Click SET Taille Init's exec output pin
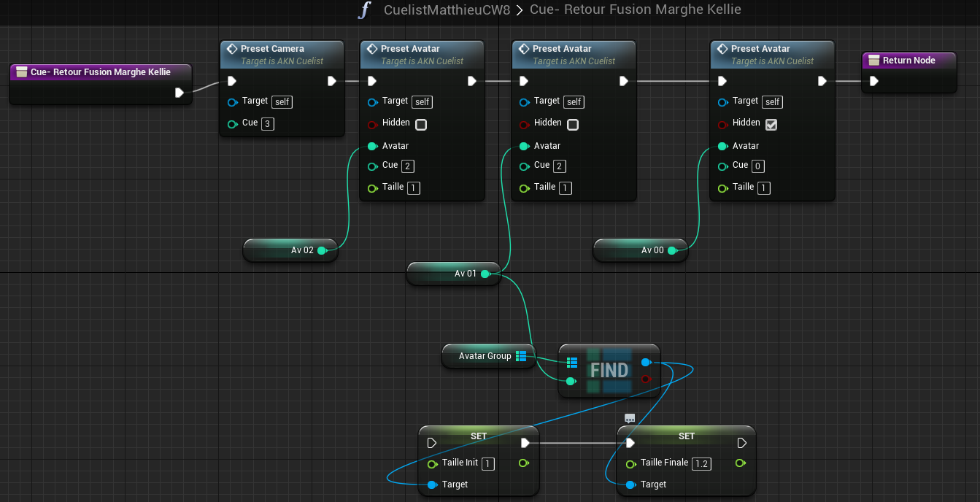Screen dimensions: 980x502 point(525,443)
